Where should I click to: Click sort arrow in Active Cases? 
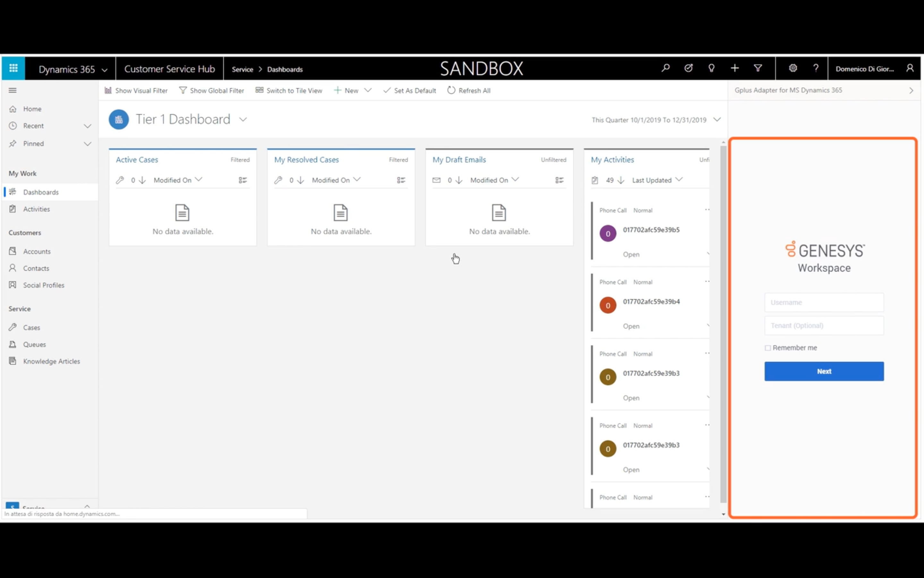point(142,180)
